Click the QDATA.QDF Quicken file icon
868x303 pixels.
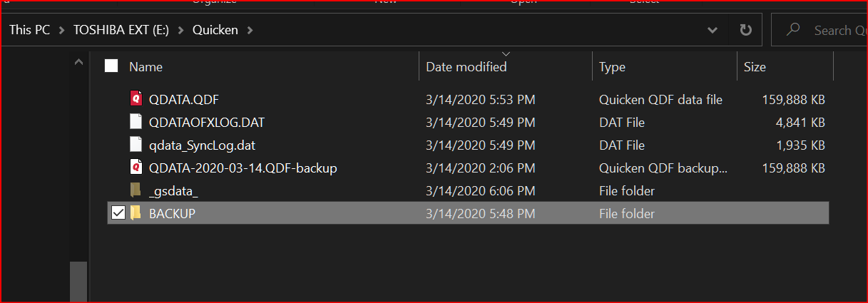136,99
